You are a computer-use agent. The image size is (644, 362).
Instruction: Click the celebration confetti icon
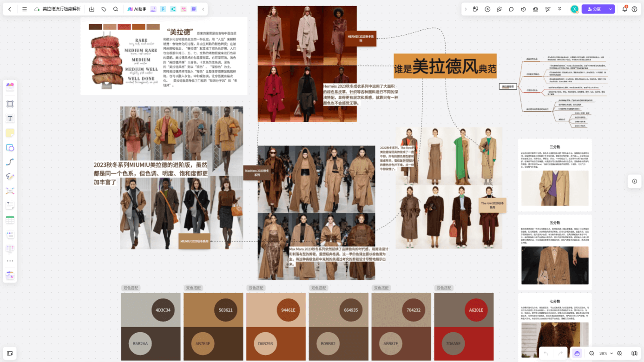click(x=499, y=9)
